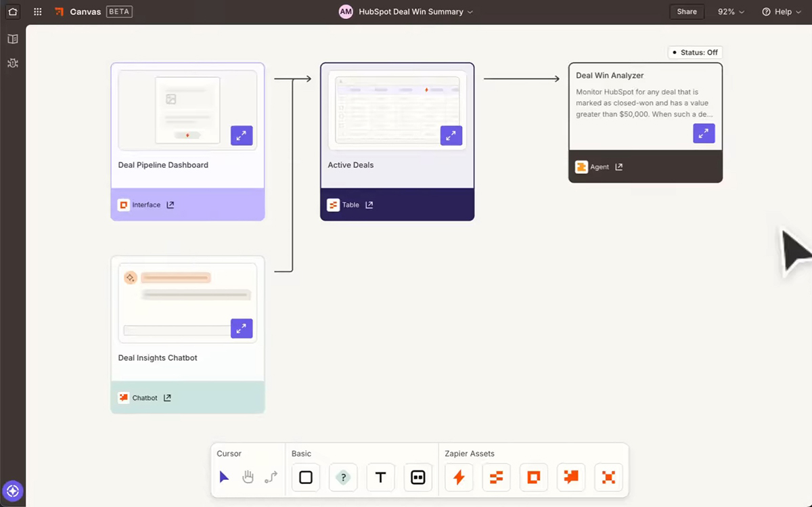Select the connector arrow tool
This screenshot has width=812, height=507.
click(x=269, y=477)
